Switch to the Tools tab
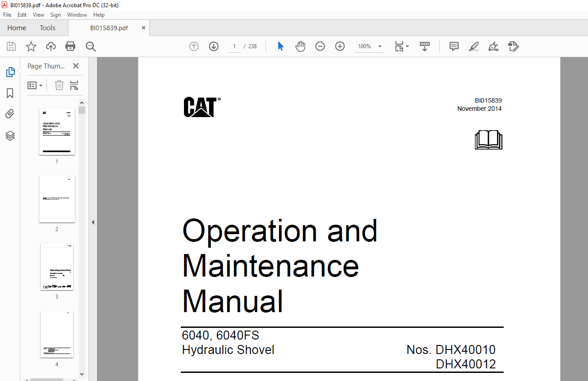Image resolution: width=588 pixels, height=381 pixels. 47,28
